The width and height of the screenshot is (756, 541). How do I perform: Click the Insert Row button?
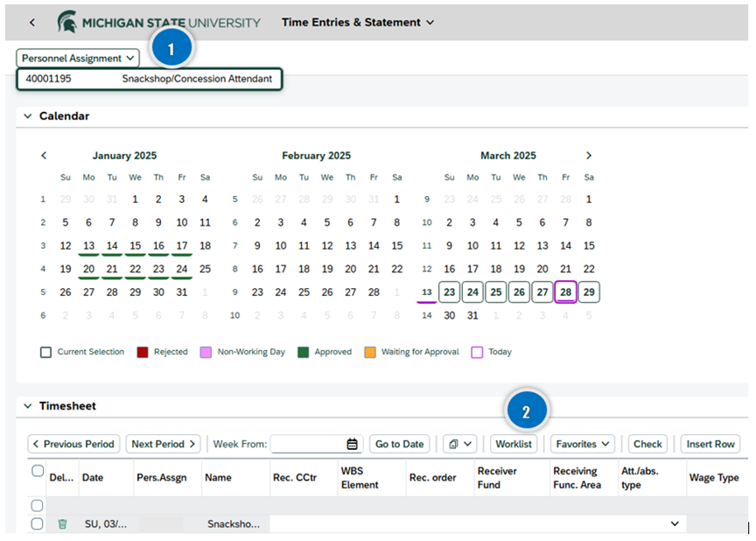tap(710, 444)
